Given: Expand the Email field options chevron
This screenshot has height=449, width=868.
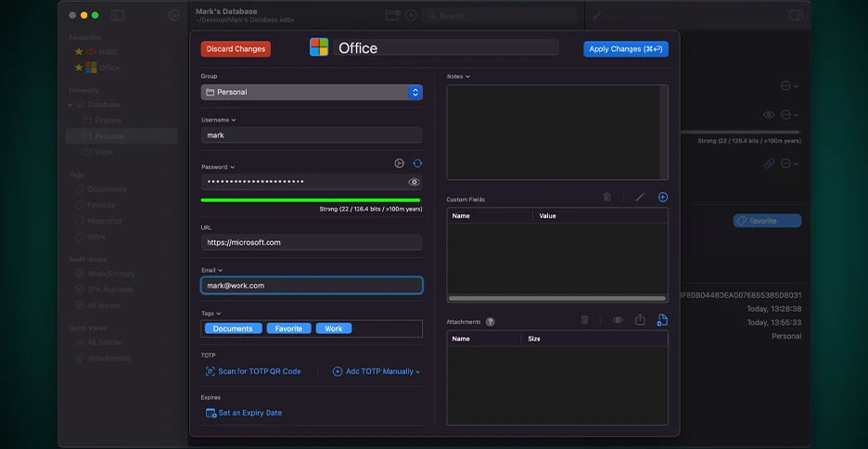Looking at the screenshot, I should tap(221, 270).
